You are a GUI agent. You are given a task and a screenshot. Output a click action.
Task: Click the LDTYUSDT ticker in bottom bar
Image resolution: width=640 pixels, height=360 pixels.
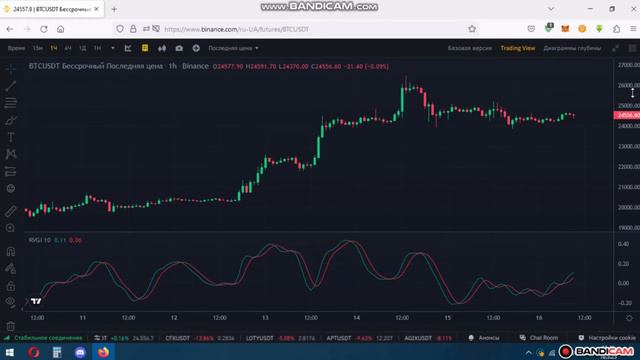[260, 338]
